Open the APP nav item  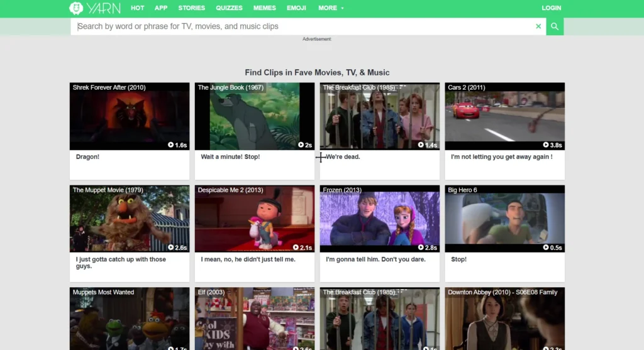[160, 8]
